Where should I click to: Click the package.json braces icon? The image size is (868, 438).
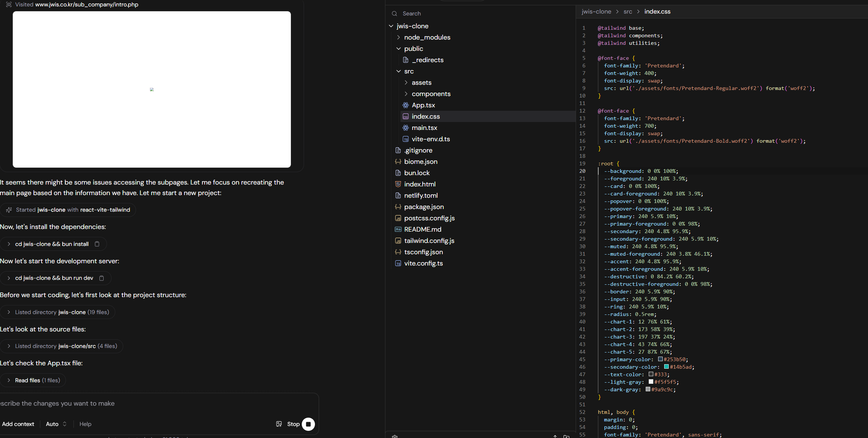[x=398, y=207]
